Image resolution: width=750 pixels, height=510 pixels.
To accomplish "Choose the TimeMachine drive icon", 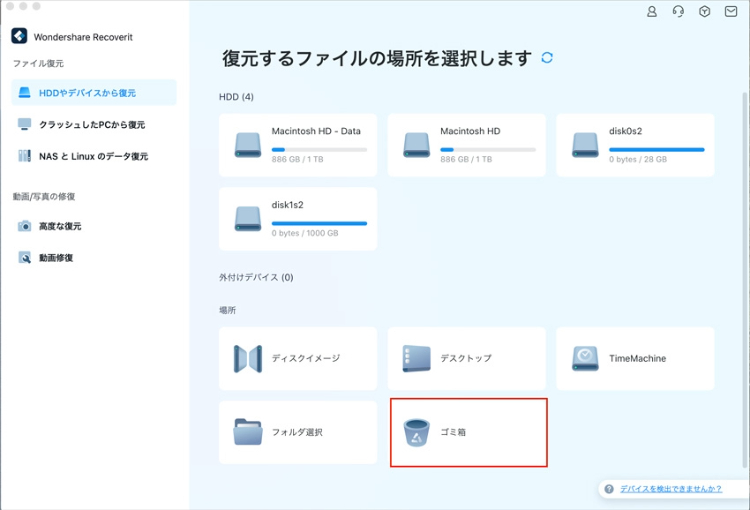I will (585, 358).
